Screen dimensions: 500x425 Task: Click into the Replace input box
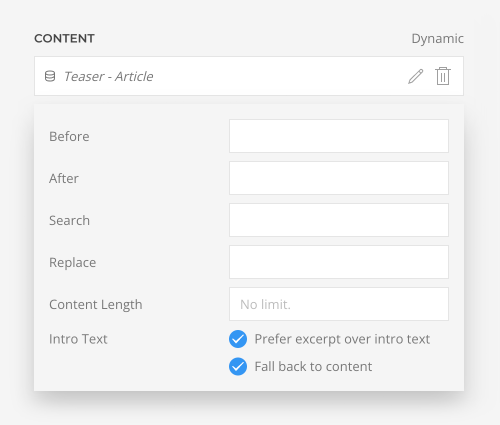[339, 262]
